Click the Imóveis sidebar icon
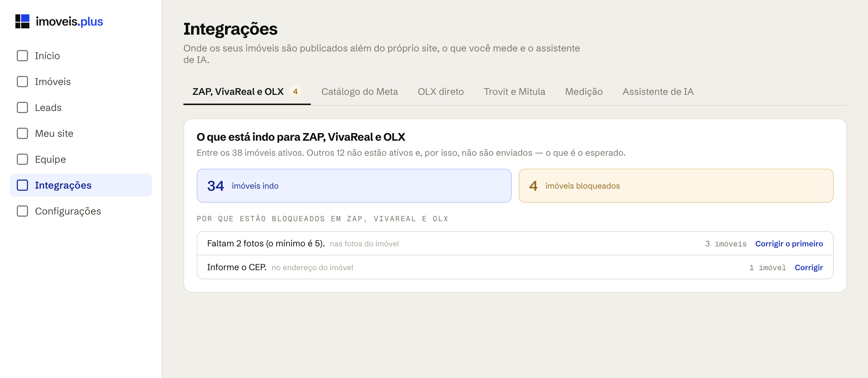 pos(22,82)
